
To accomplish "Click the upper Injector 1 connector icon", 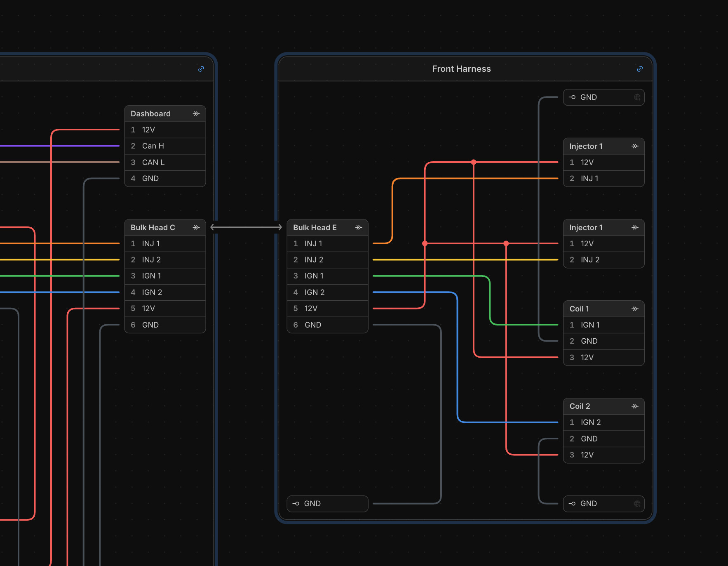I will (x=635, y=146).
